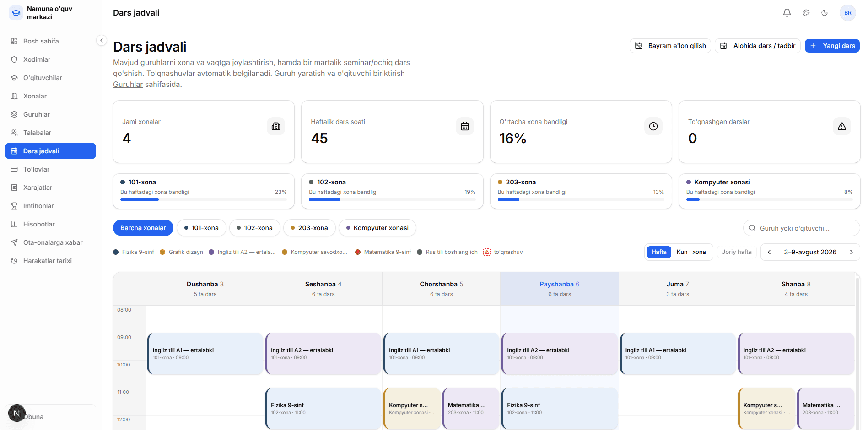
Task: Open the notifications bell
Action: tap(787, 13)
